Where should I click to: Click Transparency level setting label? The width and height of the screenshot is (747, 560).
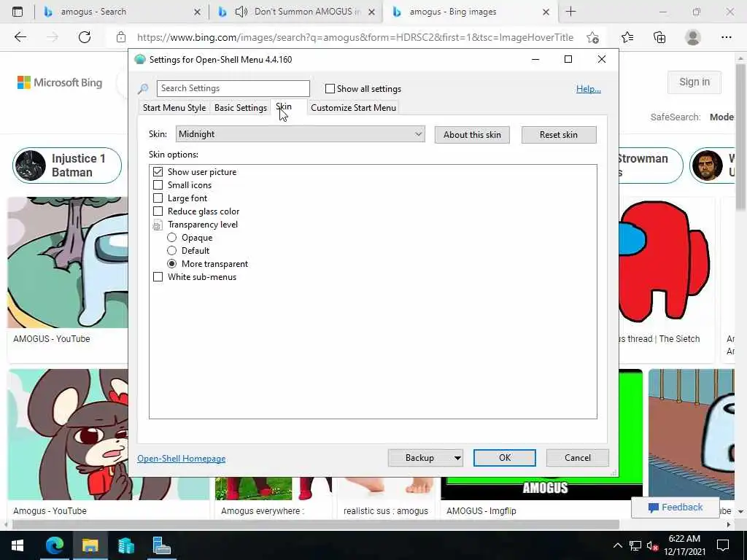click(x=203, y=225)
